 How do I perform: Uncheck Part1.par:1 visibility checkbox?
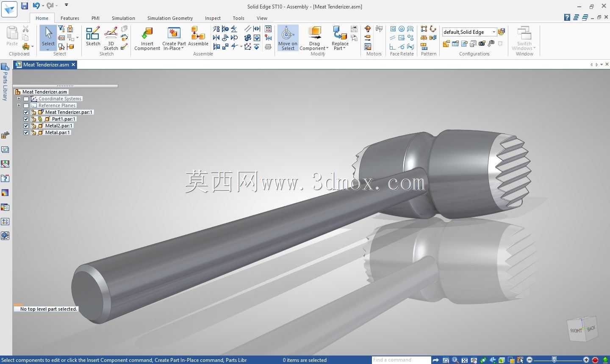coord(26,119)
